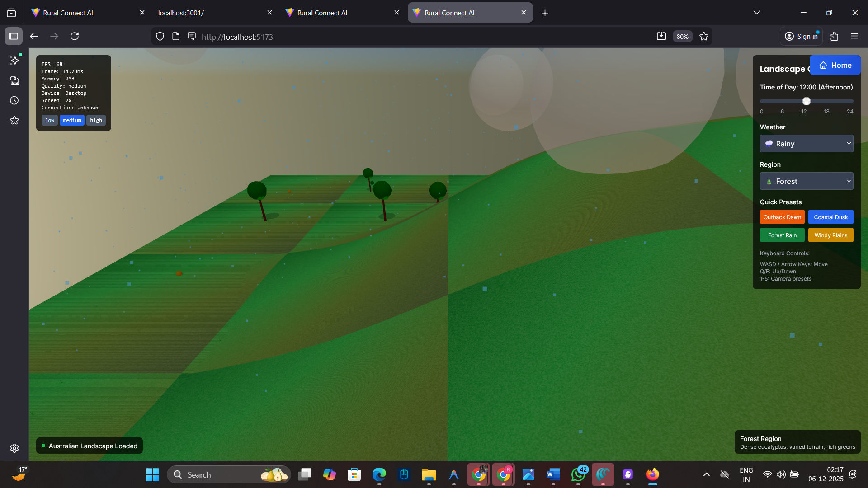The width and height of the screenshot is (868, 488).
Task: Click the Time of Day slider handle
Action: coord(806,101)
